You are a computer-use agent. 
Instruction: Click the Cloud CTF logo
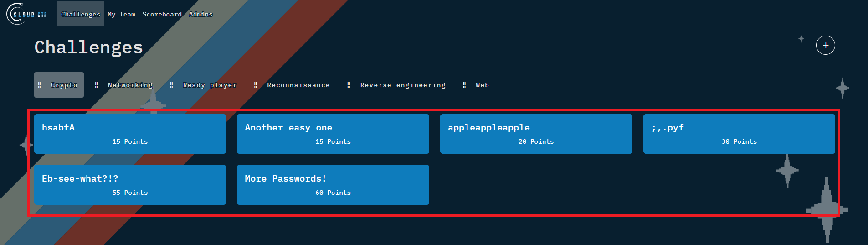(x=27, y=14)
